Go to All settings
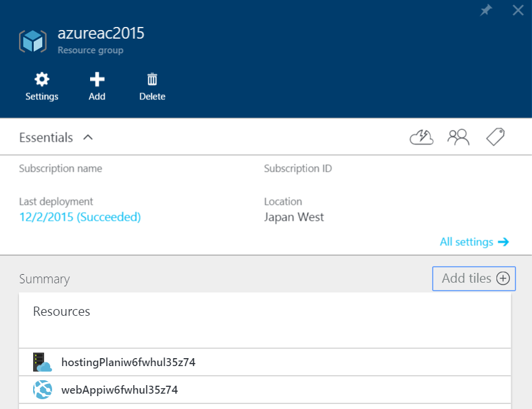 click(x=474, y=242)
